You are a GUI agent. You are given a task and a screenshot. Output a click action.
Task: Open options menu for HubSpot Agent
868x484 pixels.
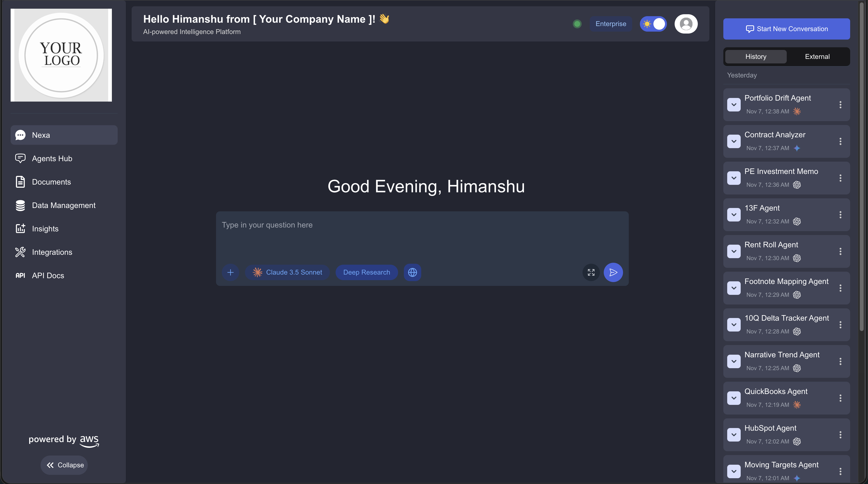point(840,435)
